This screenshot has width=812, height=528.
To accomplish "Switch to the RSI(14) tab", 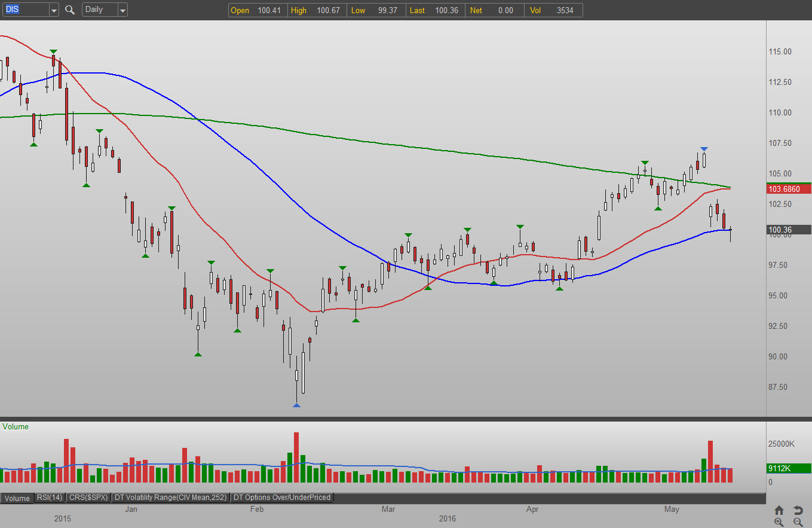I will 50,498.
